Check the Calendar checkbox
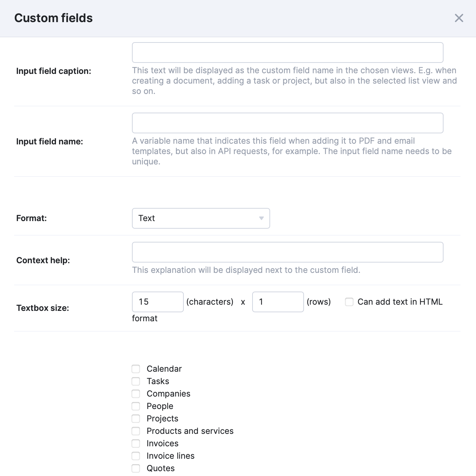 [136, 369]
